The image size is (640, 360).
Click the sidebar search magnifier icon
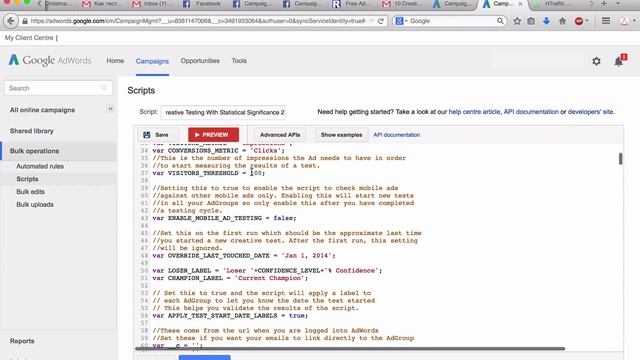pos(104,88)
